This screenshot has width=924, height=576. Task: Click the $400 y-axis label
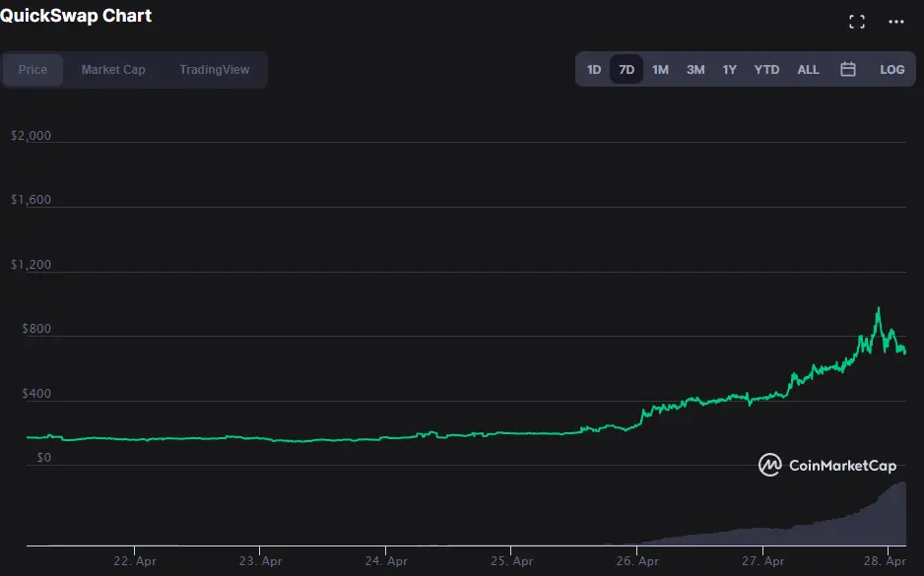(36, 394)
